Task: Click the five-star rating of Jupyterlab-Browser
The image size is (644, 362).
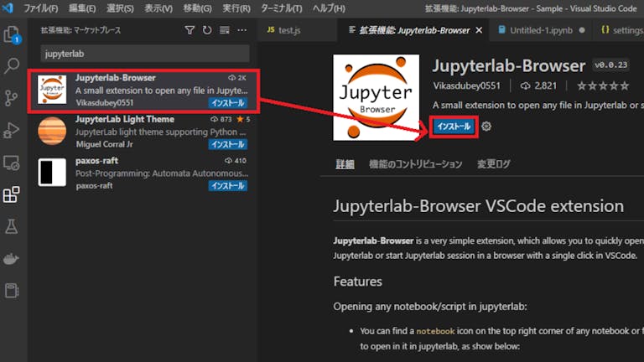Action: point(603,85)
